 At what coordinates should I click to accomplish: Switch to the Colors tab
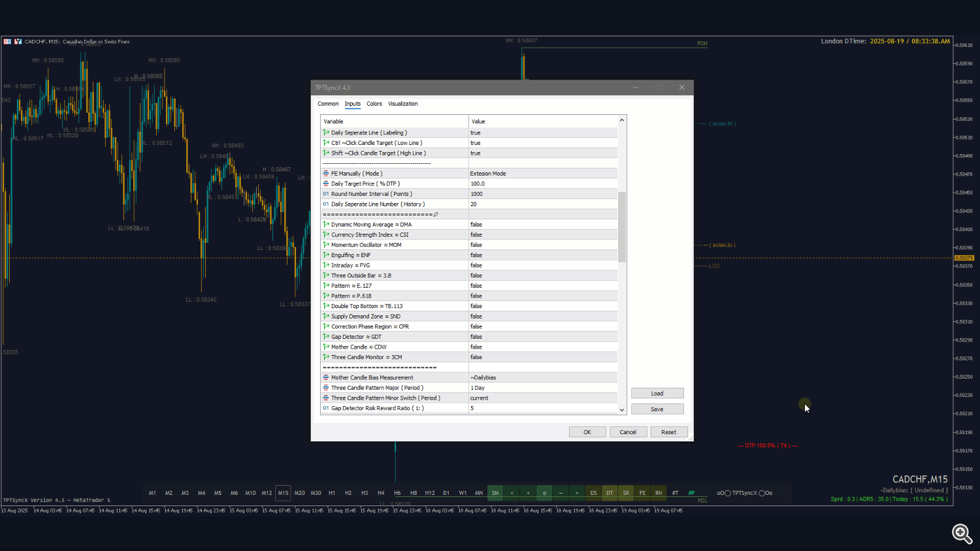point(374,104)
